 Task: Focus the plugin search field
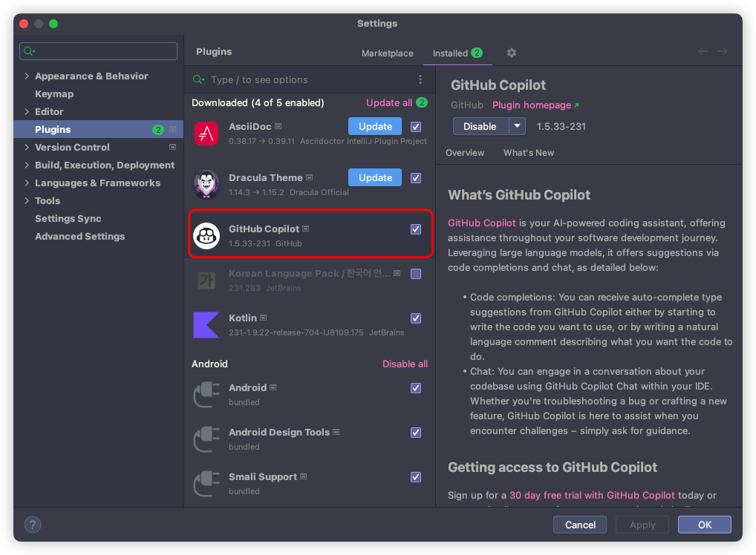(309, 79)
